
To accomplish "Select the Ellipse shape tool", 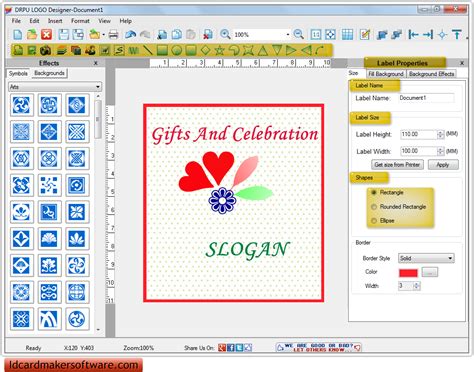I will click(177, 50).
